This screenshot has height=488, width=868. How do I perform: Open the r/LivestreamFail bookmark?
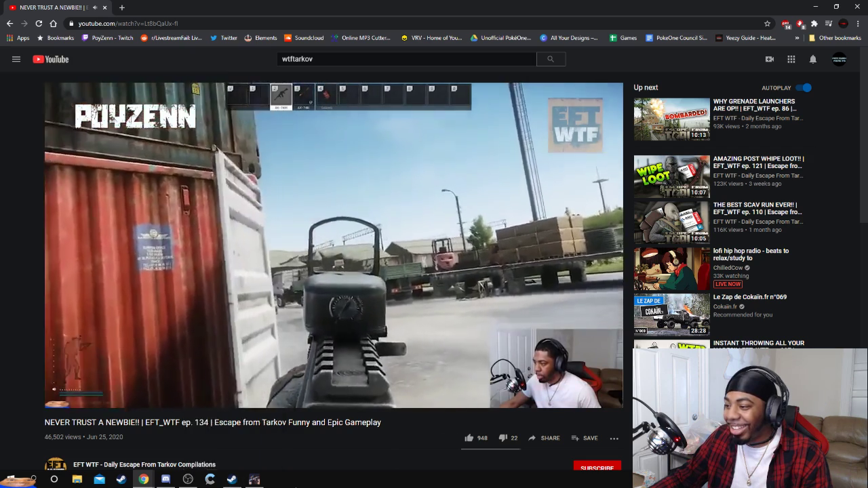[x=172, y=38]
